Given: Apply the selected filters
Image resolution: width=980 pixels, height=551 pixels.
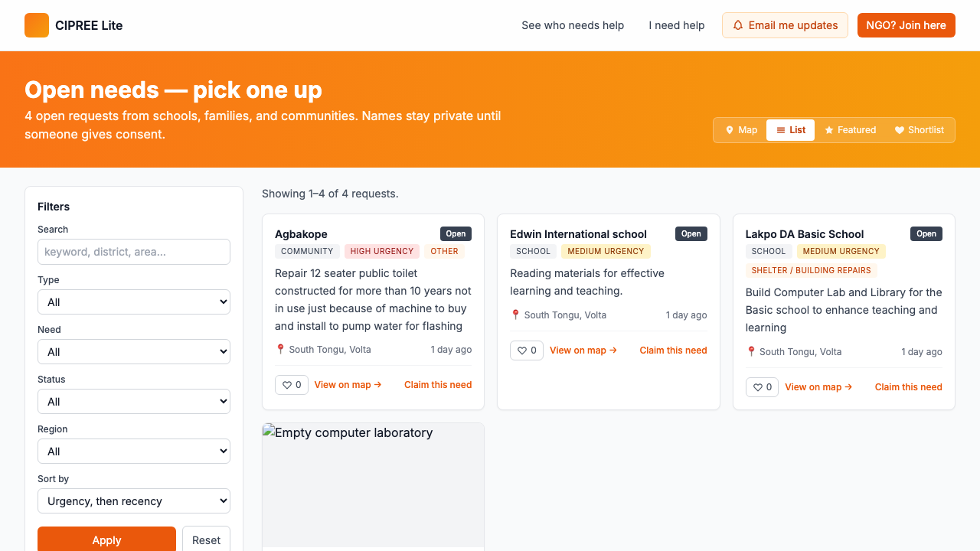Looking at the screenshot, I should 106,540.
